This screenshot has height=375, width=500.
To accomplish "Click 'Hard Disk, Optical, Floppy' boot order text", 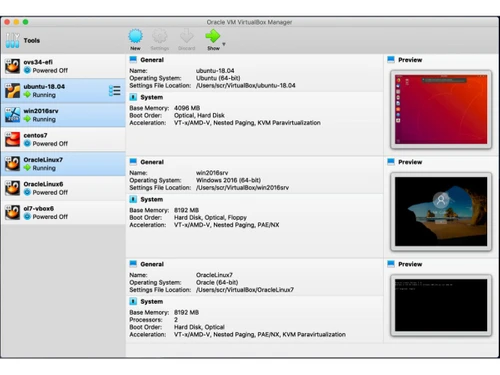I will click(210, 217).
